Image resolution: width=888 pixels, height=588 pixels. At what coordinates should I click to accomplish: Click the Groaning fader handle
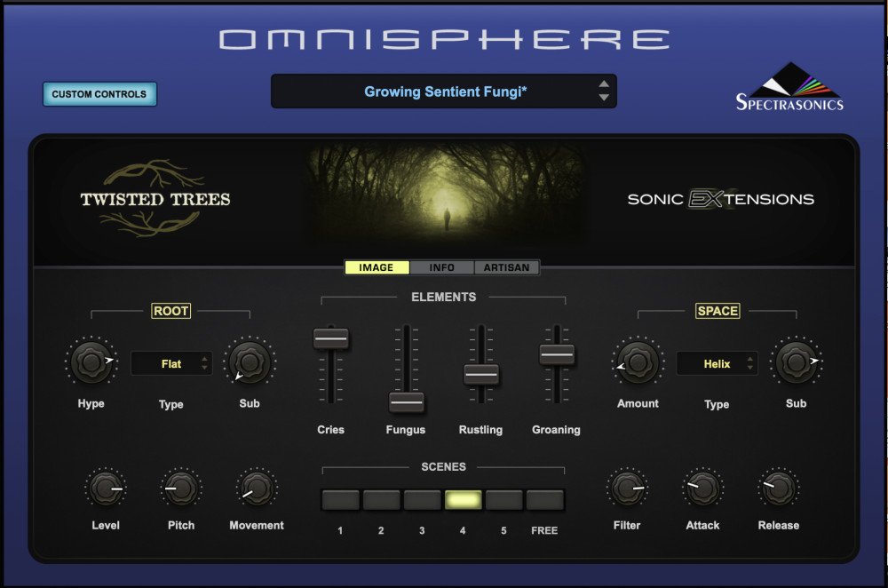tap(557, 354)
